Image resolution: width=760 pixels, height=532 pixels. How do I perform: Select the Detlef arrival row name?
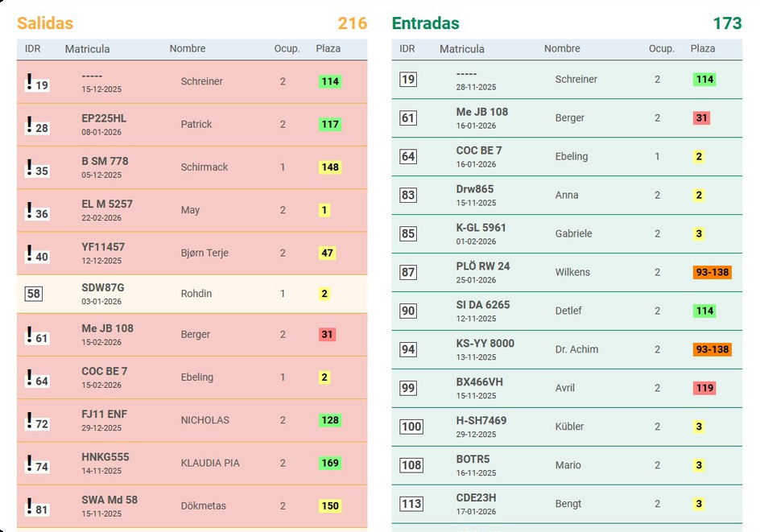(568, 311)
